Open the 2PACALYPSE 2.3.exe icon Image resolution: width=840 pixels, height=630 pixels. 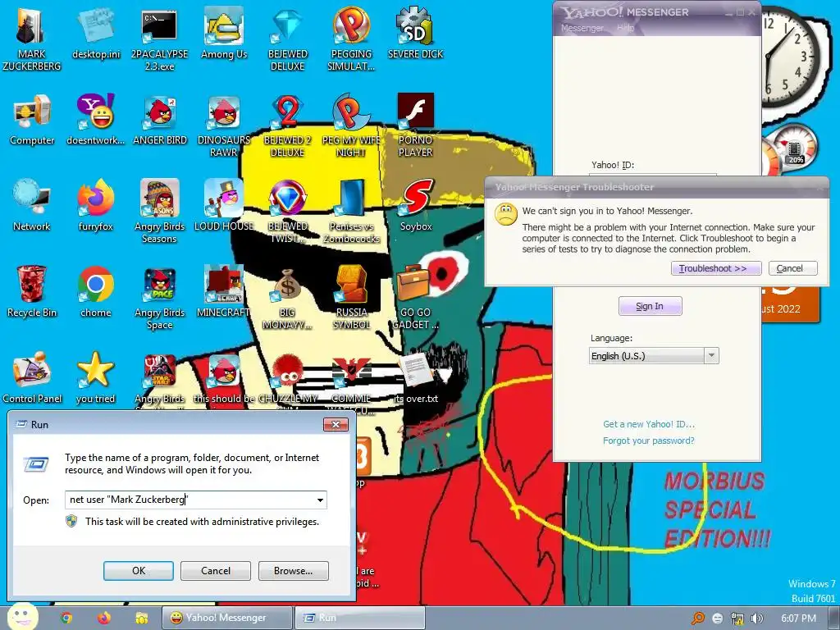tap(159, 27)
